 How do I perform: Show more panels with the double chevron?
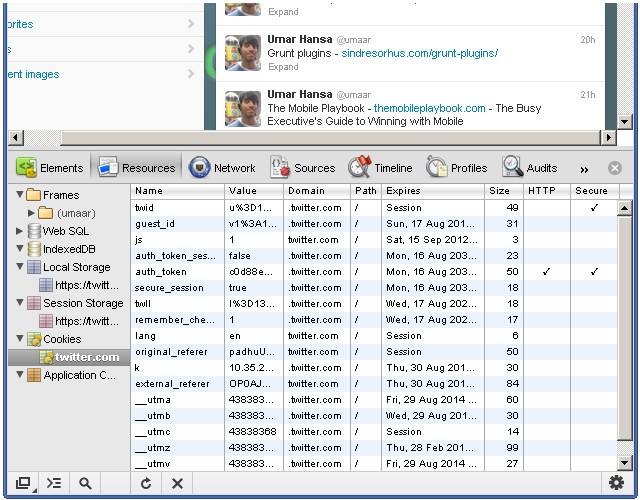click(x=584, y=169)
